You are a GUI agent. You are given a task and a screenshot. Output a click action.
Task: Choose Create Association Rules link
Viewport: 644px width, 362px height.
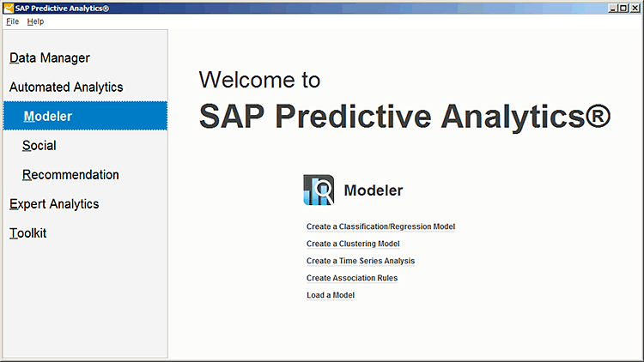coord(352,278)
